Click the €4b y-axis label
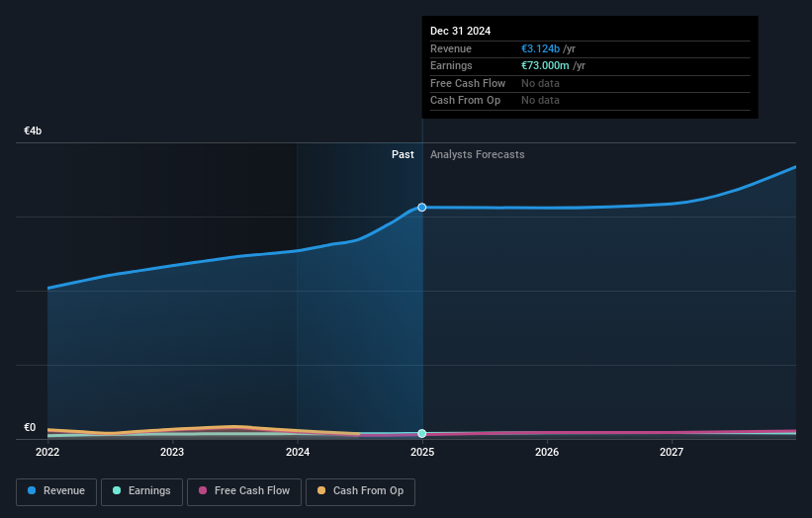 [x=34, y=130]
